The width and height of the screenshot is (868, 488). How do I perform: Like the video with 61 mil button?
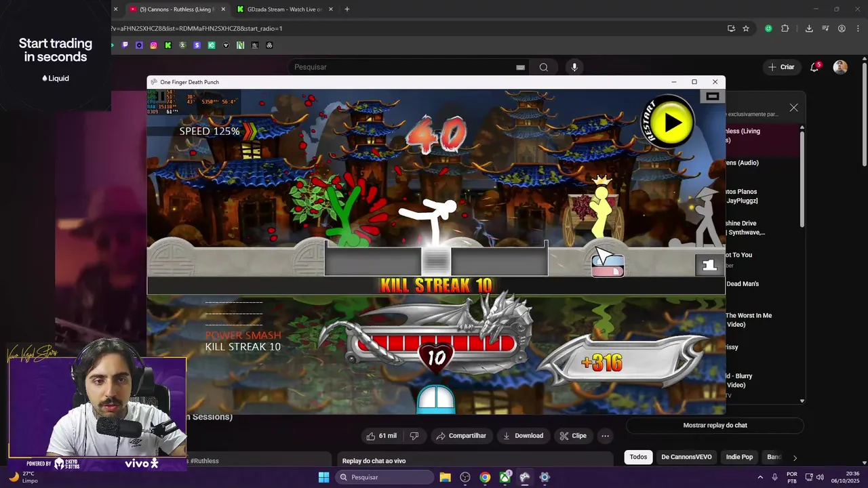pyautogui.click(x=381, y=436)
